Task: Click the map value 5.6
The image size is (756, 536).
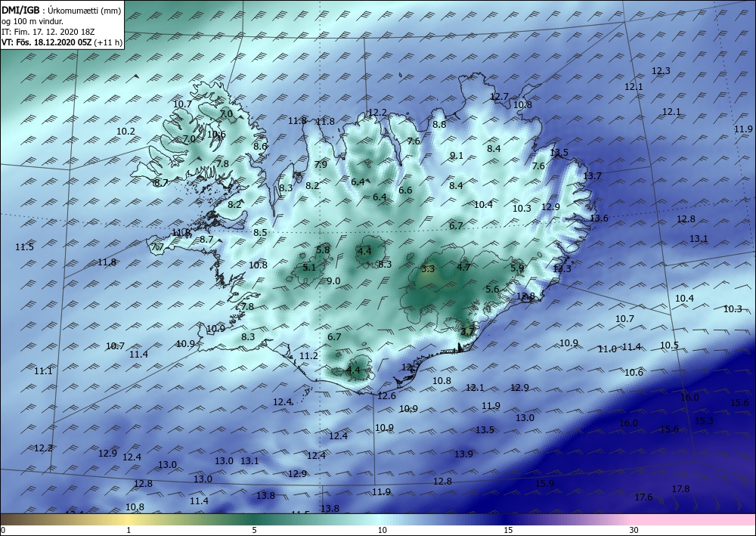Action: pos(492,290)
